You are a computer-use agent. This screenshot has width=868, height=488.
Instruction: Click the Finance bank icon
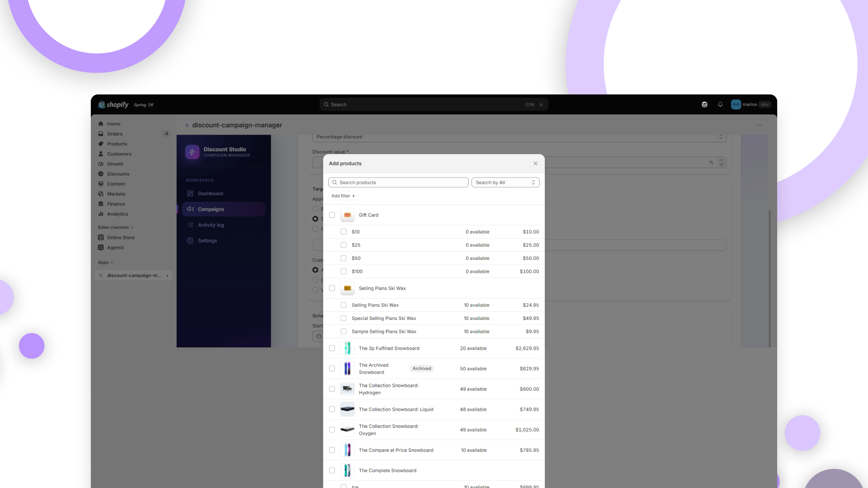click(101, 204)
